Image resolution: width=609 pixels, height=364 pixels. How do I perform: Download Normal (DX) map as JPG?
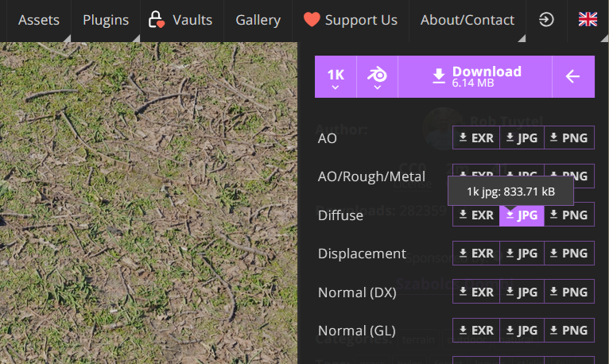[522, 292]
